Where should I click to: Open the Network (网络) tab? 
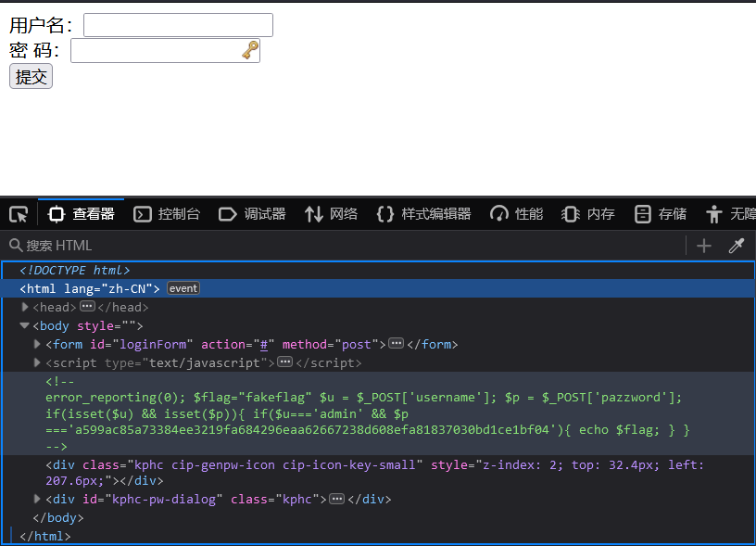(332, 214)
